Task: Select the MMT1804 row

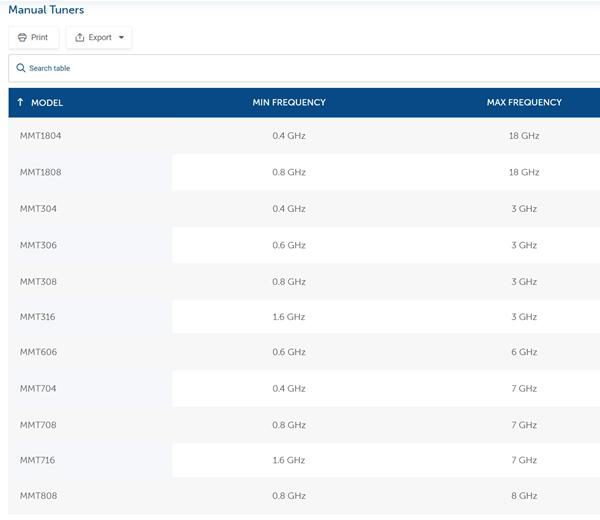Action: pos(304,136)
